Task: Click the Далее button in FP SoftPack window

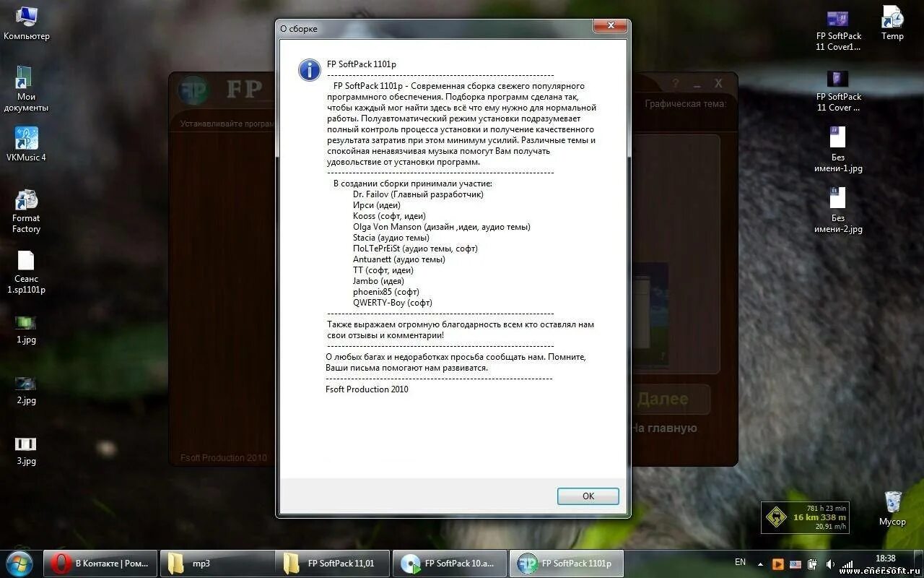Action: 663,399
